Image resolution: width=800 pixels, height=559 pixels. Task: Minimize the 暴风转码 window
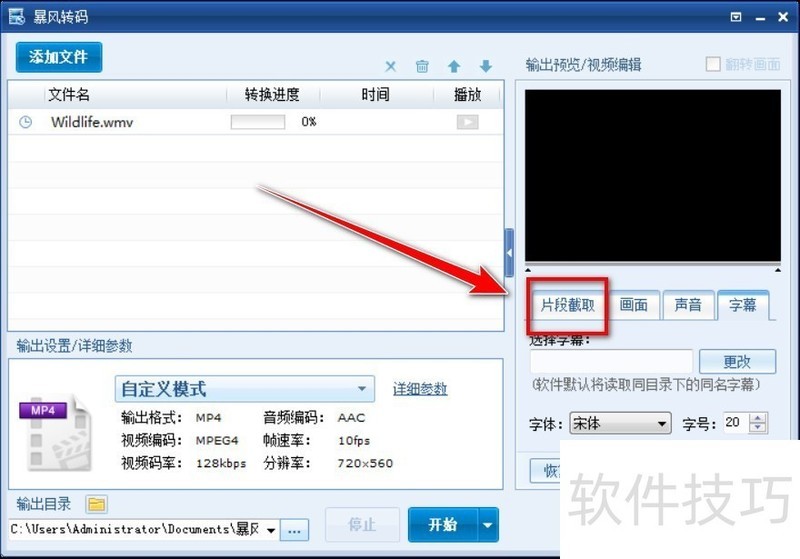click(x=760, y=18)
